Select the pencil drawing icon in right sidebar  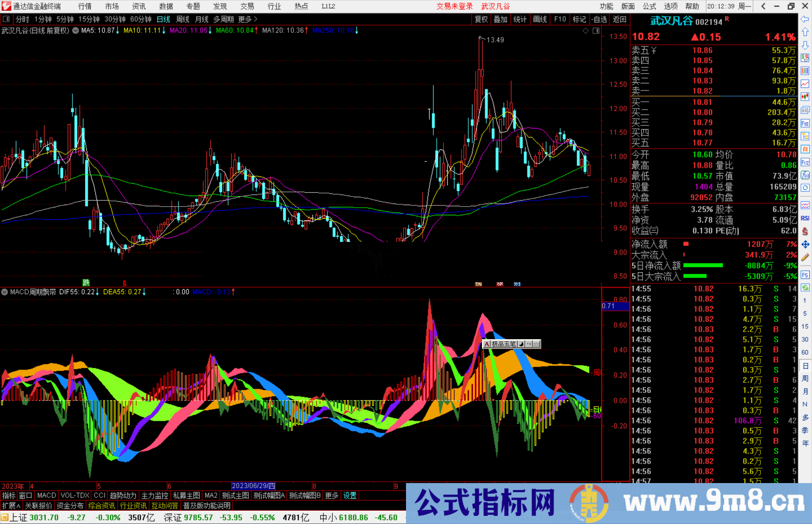805,257
